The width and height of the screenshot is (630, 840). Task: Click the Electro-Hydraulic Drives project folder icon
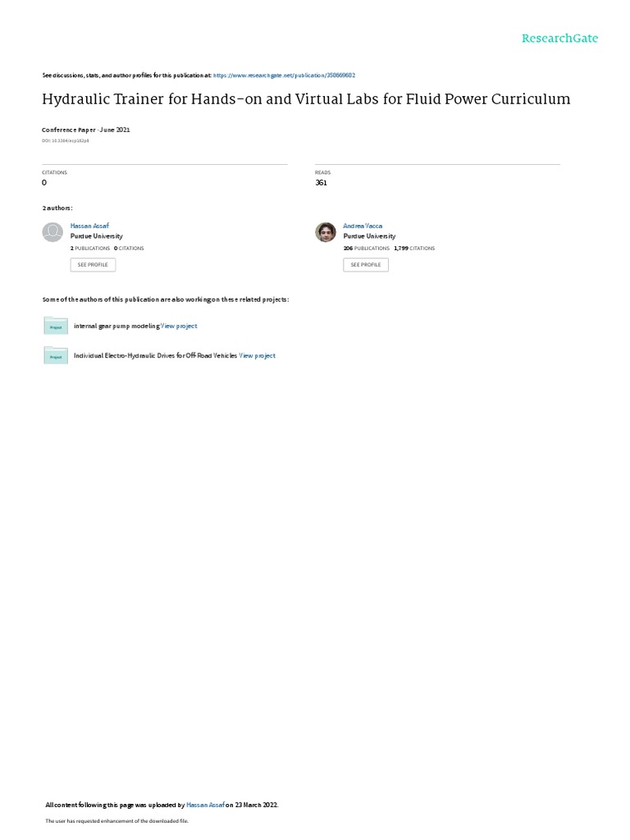tap(56, 355)
